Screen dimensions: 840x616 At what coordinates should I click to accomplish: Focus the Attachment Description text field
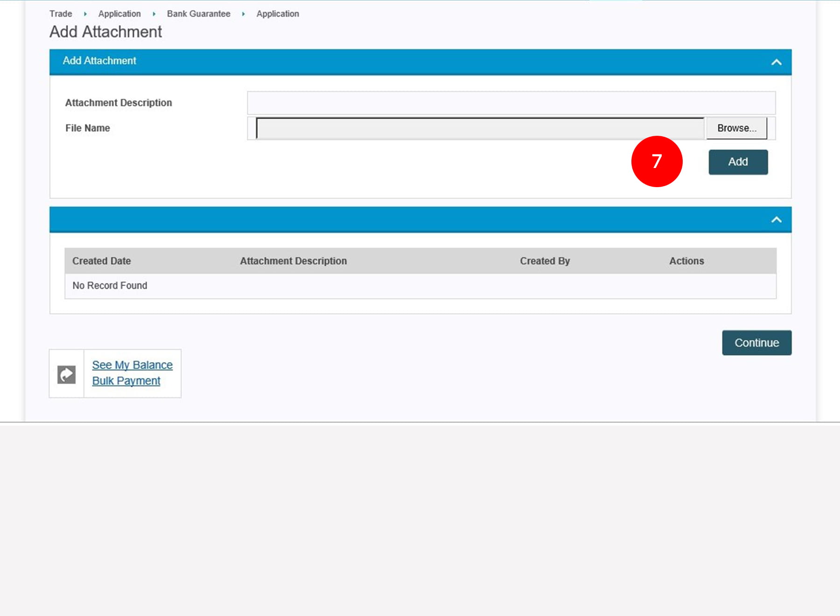coord(511,103)
